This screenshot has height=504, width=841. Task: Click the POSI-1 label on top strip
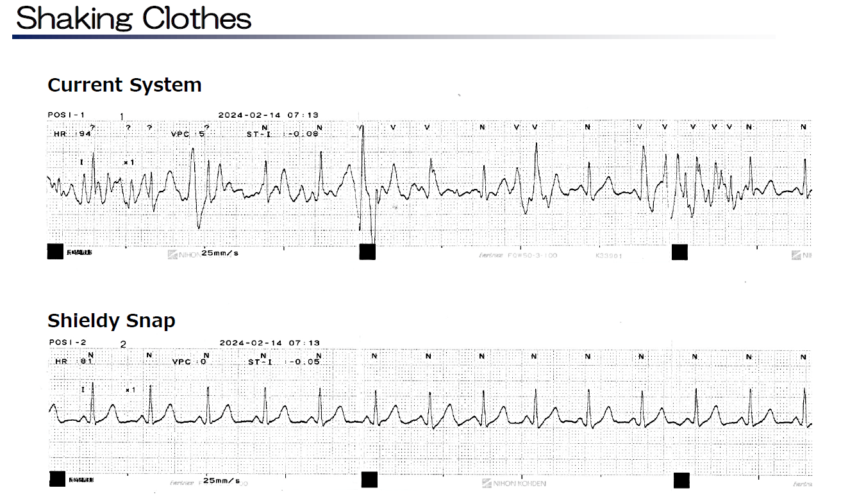coord(67,115)
